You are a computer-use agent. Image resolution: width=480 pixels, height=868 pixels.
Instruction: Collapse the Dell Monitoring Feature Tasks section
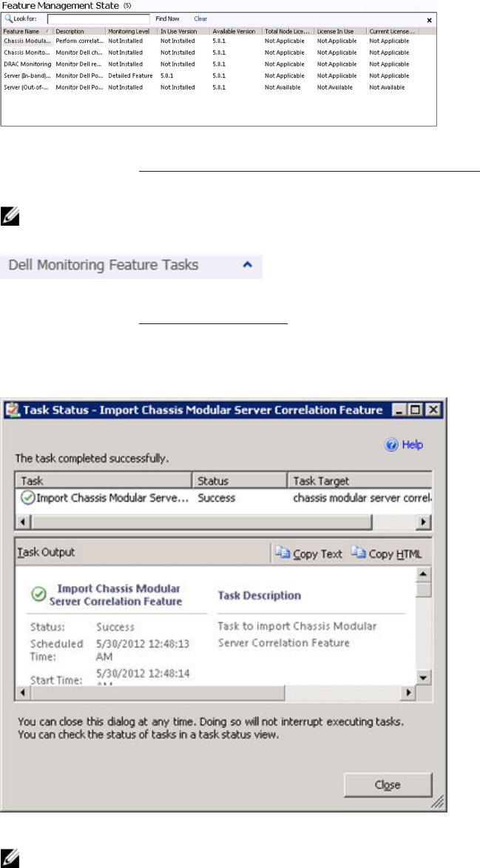pos(249,265)
